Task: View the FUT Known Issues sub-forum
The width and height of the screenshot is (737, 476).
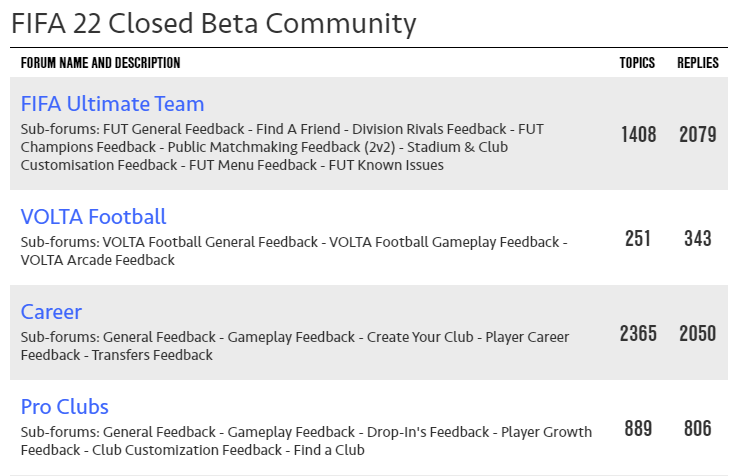Action: [x=387, y=165]
